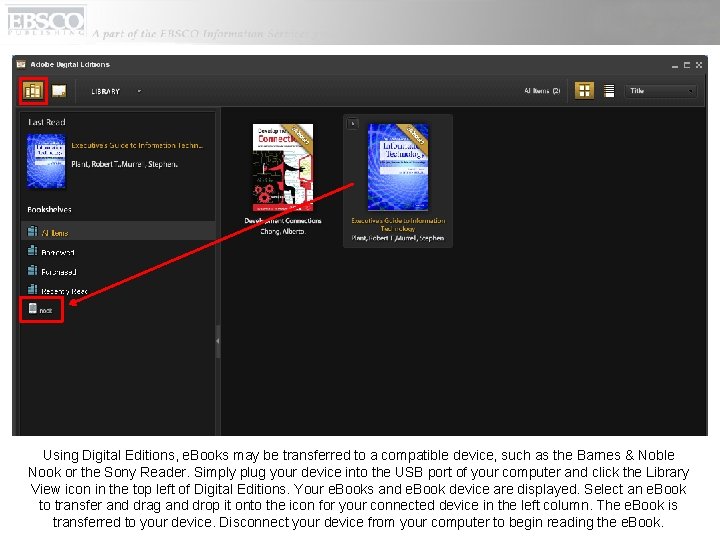The width and height of the screenshot is (720, 540).
Task: Click Development Connections title text
Action: point(283,221)
